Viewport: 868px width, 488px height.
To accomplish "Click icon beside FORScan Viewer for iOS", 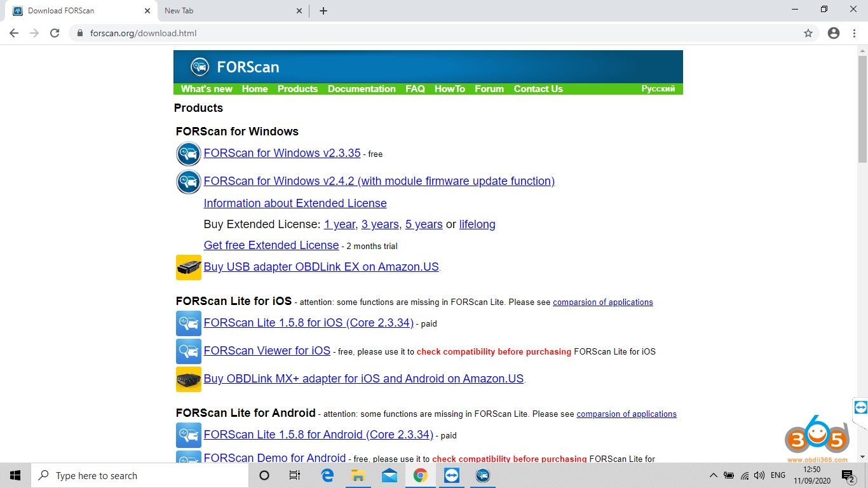I will (189, 351).
